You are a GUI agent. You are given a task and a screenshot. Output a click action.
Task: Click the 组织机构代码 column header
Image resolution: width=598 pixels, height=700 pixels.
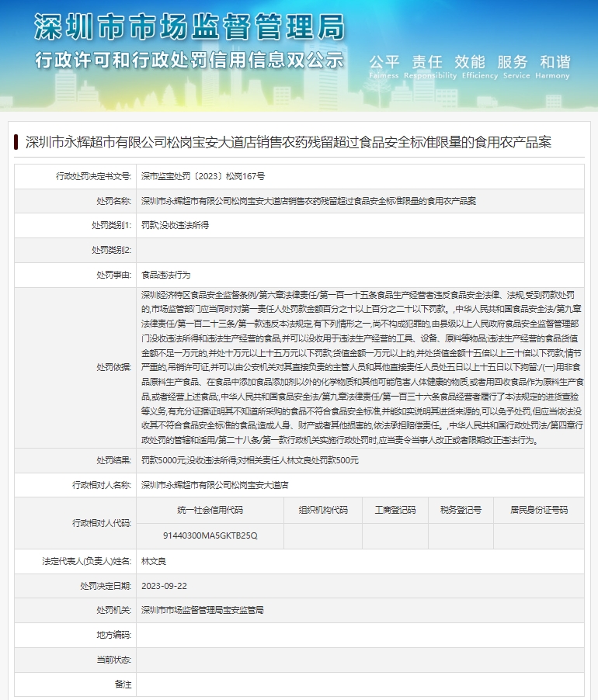point(323,510)
